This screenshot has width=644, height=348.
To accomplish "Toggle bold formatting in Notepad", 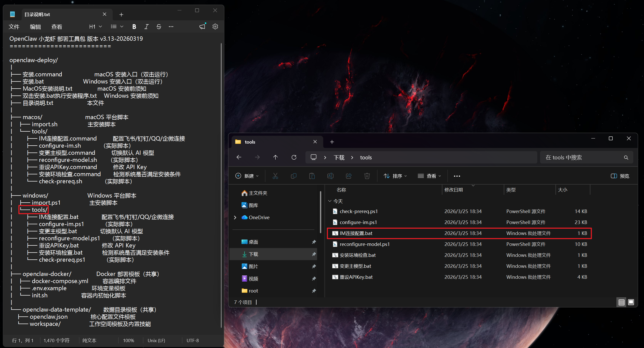I will pos(134,27).
